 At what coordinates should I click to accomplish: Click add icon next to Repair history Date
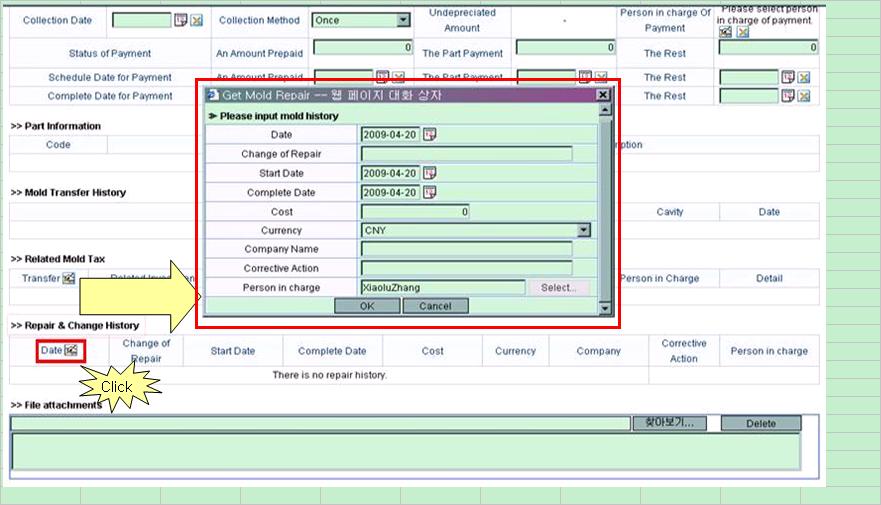coord(72,351)
